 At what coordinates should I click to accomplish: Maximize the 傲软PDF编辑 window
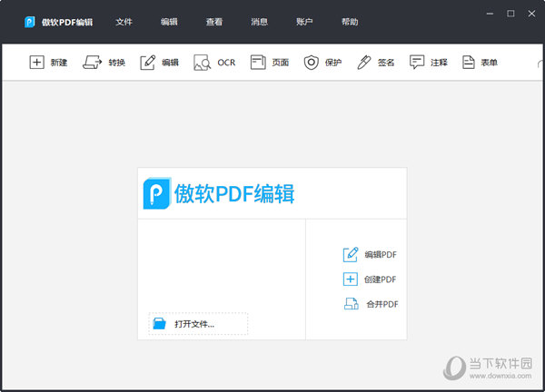tap(510, 14)
